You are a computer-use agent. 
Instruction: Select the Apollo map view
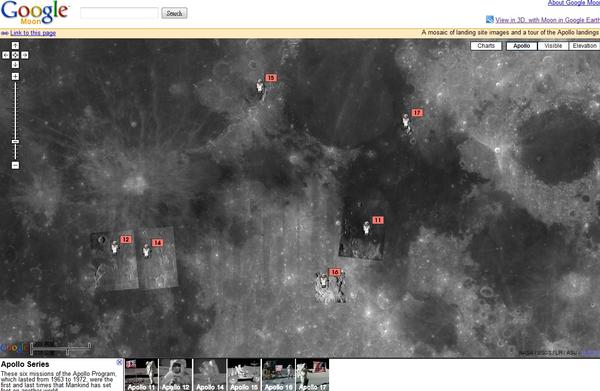click(522, 46)
